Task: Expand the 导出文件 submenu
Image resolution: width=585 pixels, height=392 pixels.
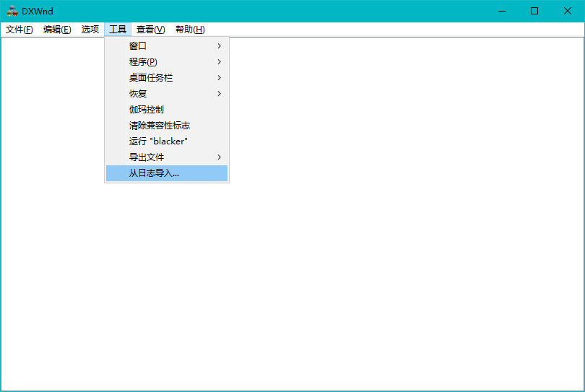Action: pos(167,157)
